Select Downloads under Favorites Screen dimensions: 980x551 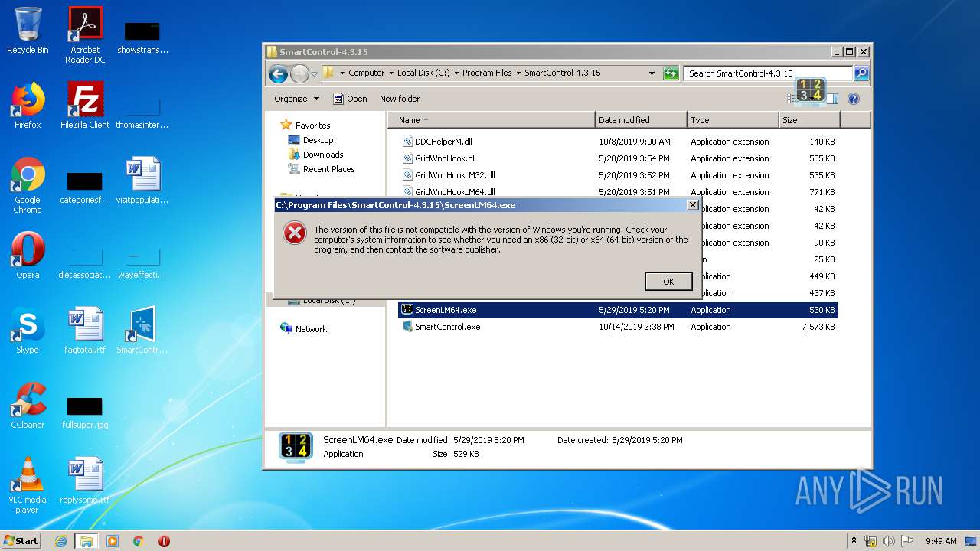click(x=322, y=155)
